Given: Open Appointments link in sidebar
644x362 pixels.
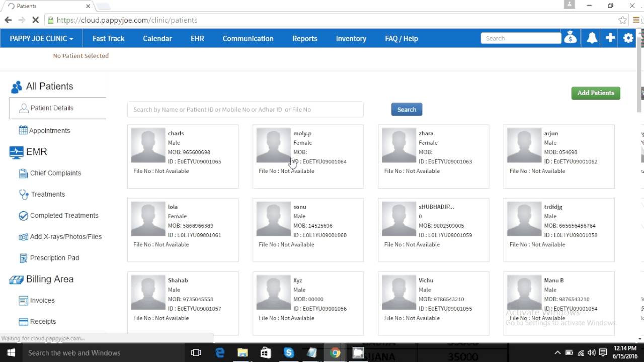Looking at the screenshot, I should point(49,131).
